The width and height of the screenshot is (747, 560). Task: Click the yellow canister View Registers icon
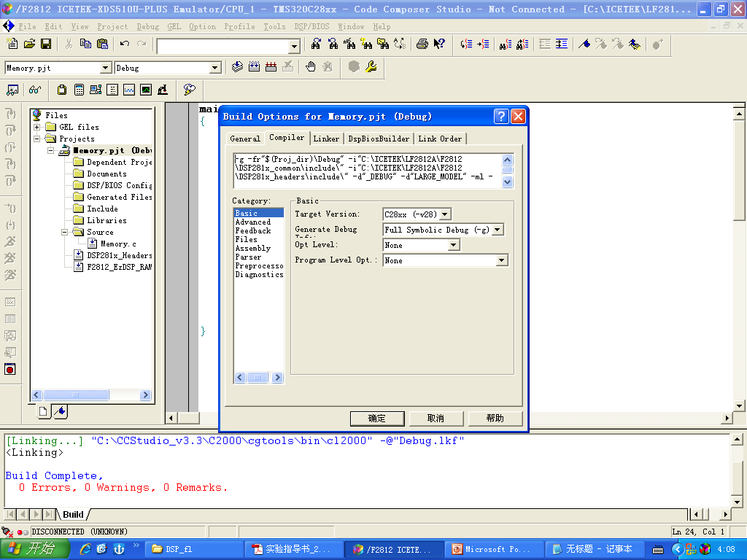(x=62, y=90)
